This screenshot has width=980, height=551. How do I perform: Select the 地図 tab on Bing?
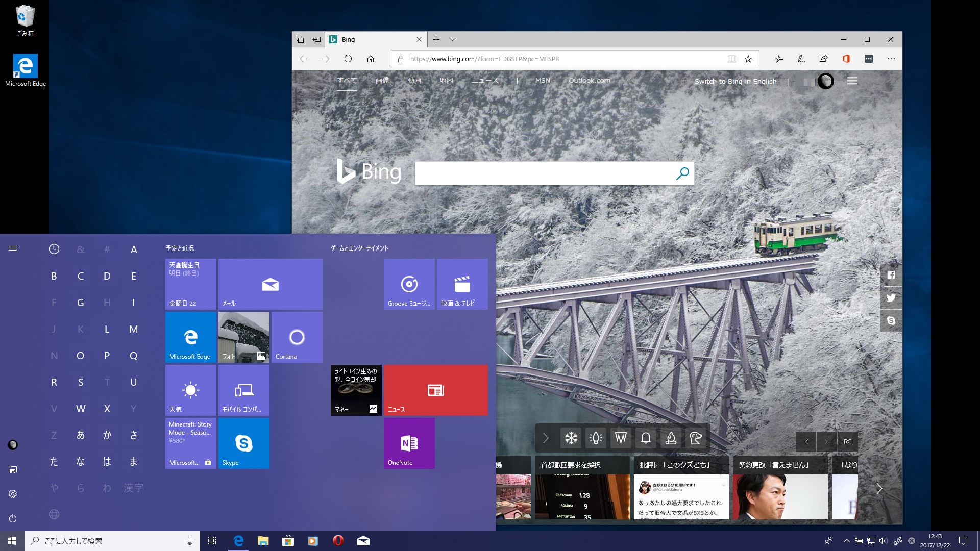click(447, 80)
